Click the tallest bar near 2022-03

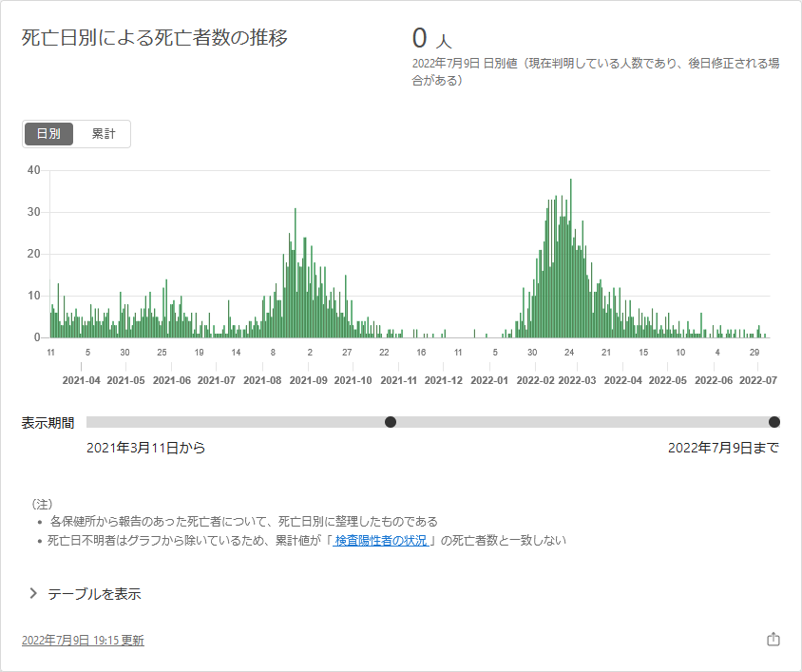pos(571,259)
